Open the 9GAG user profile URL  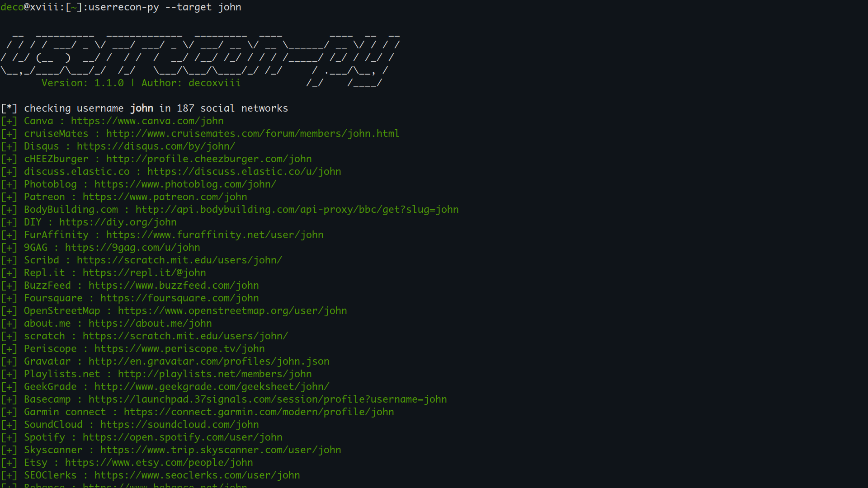[x=132, y=247]
